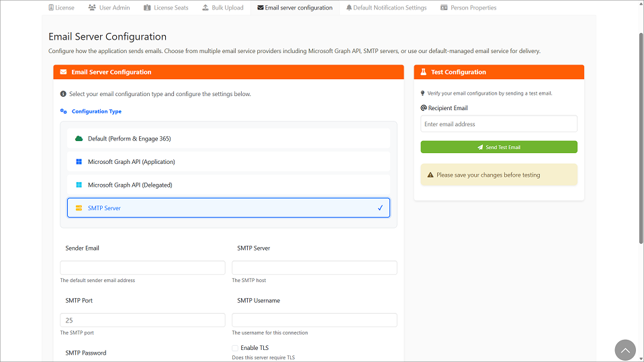Click the 'The SMTP port' hint text
The height and width of the screenshot is (362, 644).
click(x=77, y=333)
